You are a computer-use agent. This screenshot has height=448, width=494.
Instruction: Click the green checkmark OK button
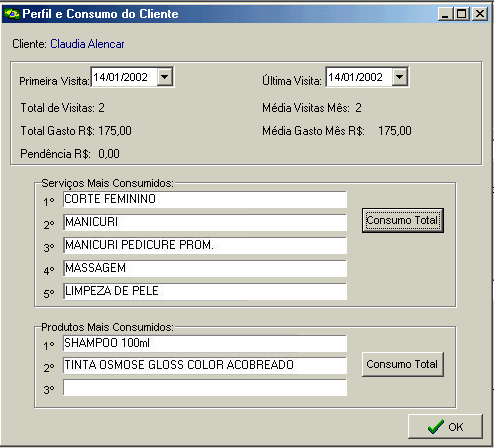click(445, 426)
